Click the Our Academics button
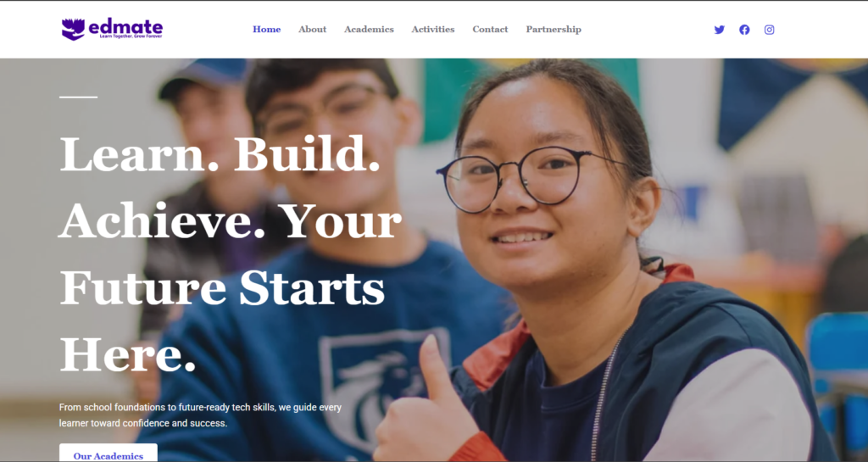The image size is (868, 462). click(108, 454)
